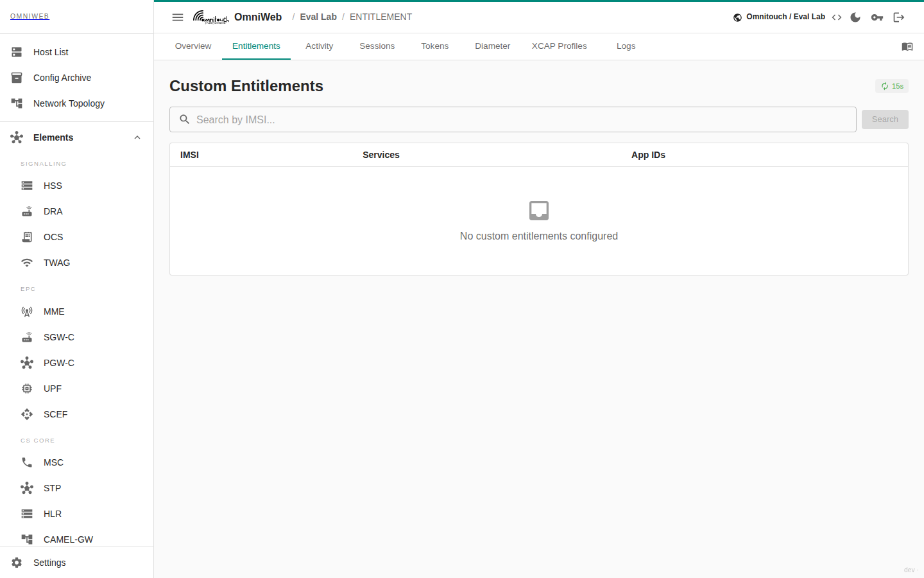The height and width of the screenshot is (578, 924).
Task: Click the Search button
Action: pyautogui.click(x=885, y=119)
